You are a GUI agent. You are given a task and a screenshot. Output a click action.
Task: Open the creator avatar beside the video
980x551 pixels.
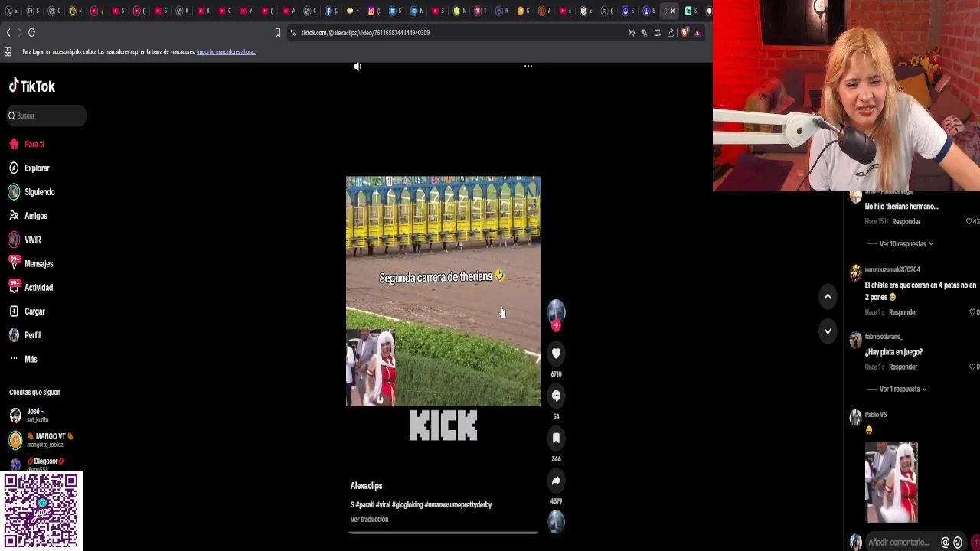tap(556, 311)
